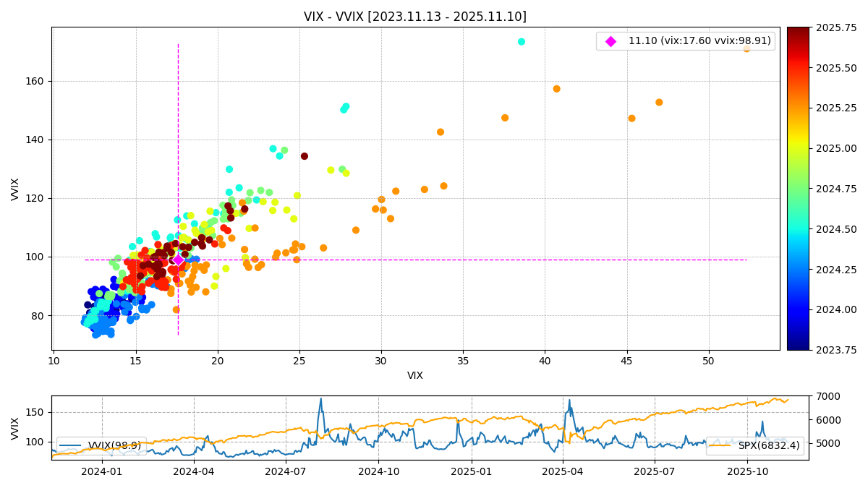
Task: Click the colorbar at the 2025.00 level
Action: pyautogui.click(x=798, y=148)
